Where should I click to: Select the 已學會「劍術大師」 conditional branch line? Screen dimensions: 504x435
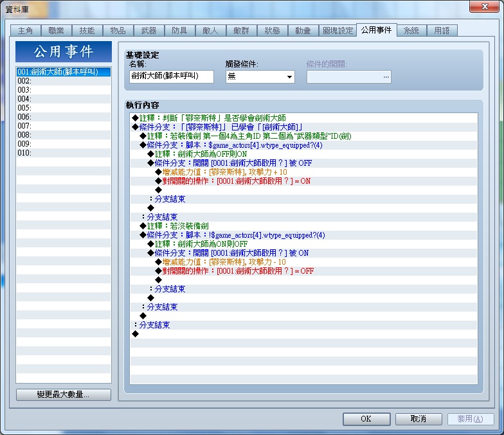coord(303,127)
